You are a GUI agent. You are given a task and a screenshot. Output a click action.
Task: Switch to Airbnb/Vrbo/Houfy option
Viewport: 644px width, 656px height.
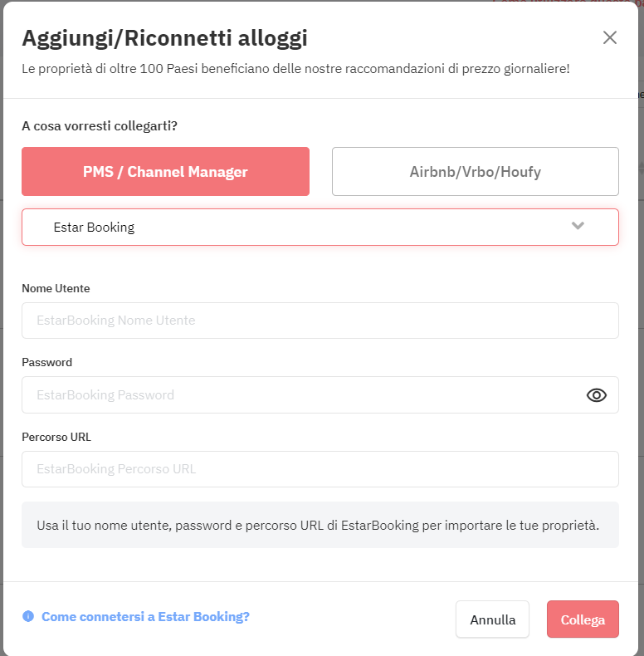pyautogui.click(x=476, y=172)
